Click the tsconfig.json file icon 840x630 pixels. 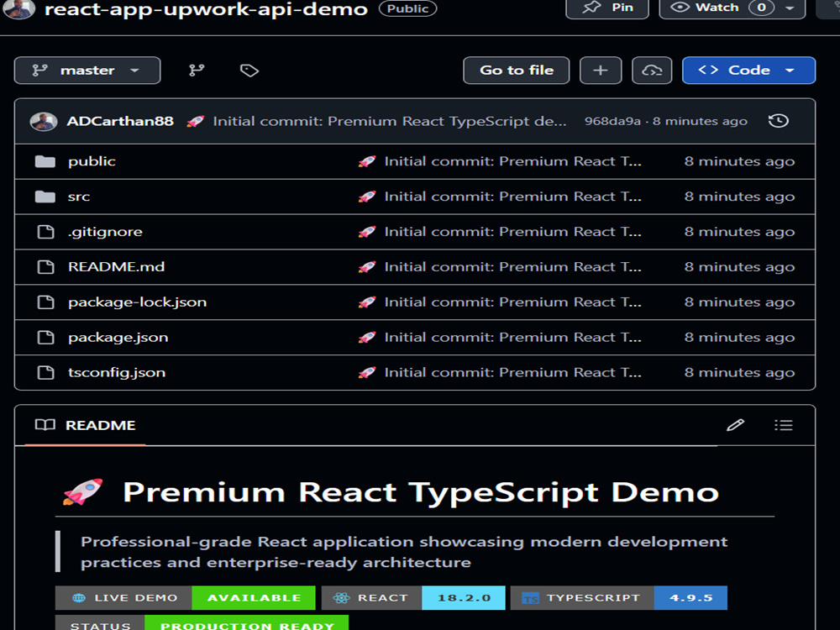[x=45, y=372]
